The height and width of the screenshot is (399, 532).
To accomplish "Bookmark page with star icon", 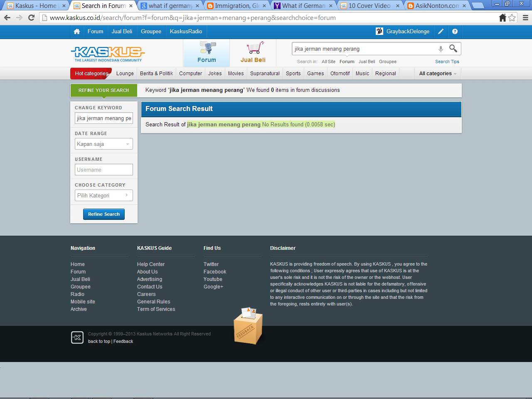I will coord(512,17).
